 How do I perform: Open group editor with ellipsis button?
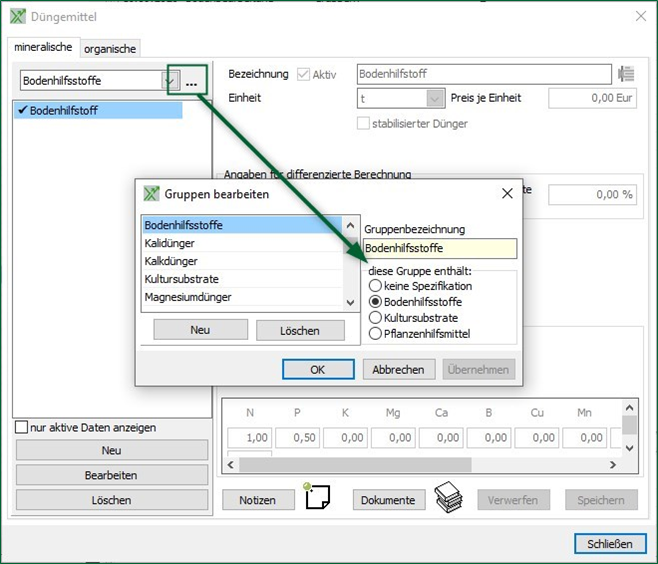click(191, 81)
